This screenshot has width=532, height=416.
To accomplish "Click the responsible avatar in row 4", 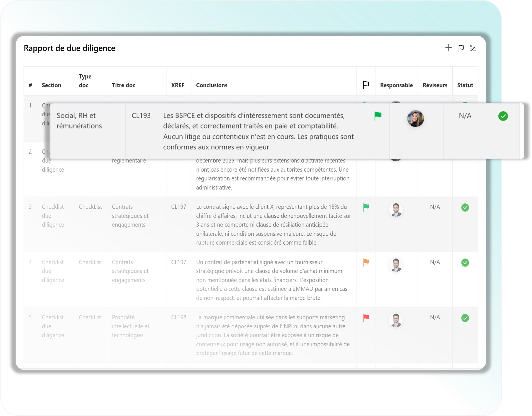I will pyautogui.click(x=396, y=265).
